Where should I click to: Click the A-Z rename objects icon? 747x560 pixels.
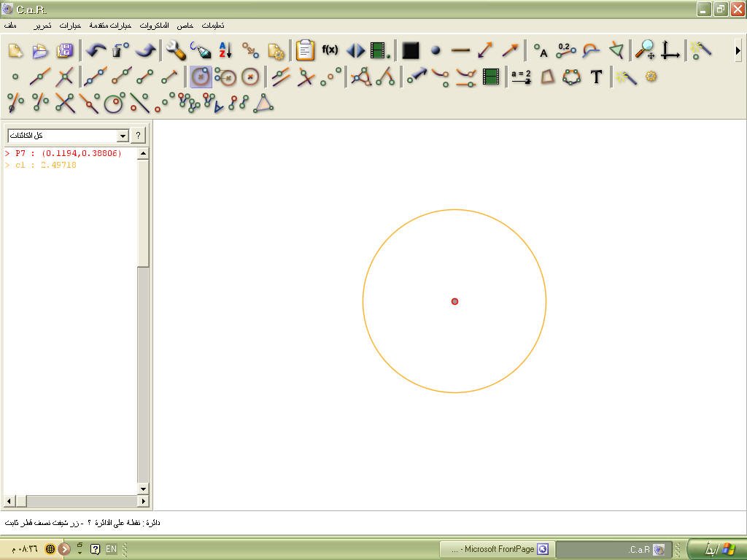pos(225,50)
